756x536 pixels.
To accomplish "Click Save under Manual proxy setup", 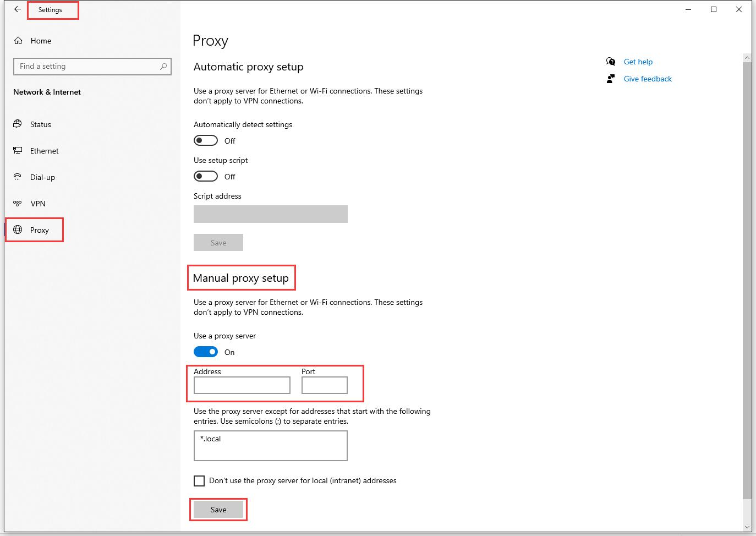I will point(218,510).
